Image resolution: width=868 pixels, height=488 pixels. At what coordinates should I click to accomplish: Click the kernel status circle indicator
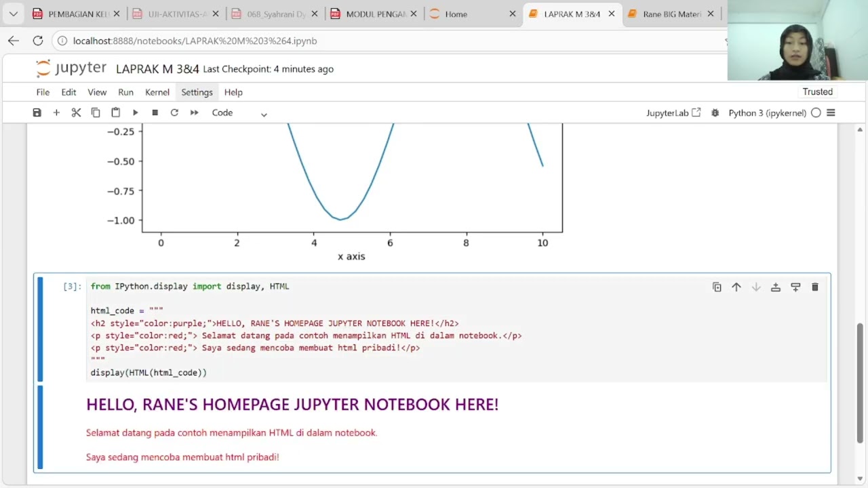pos(816,113)
